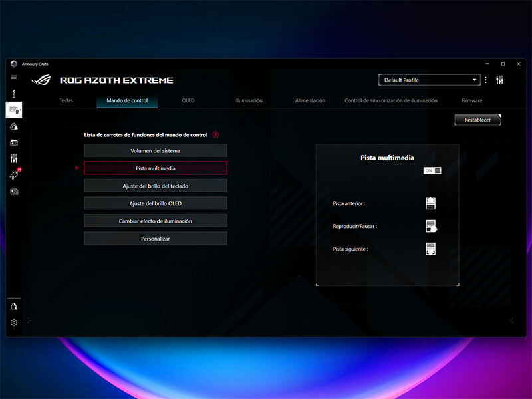This screenshot has height=399, width=532.
Task: Click the 'Reproducir/Pausar :' label
Action: point(355,226)
